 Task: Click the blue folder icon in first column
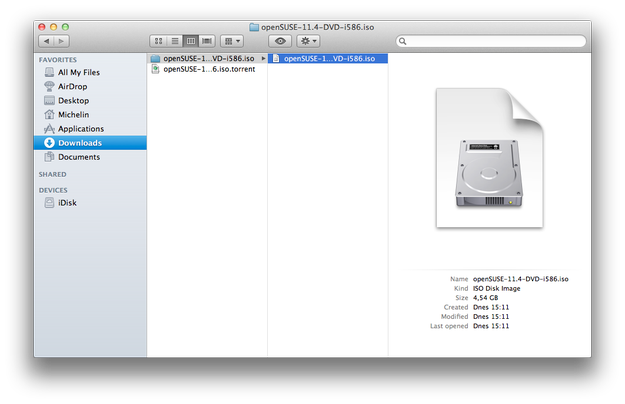[155, 59]
